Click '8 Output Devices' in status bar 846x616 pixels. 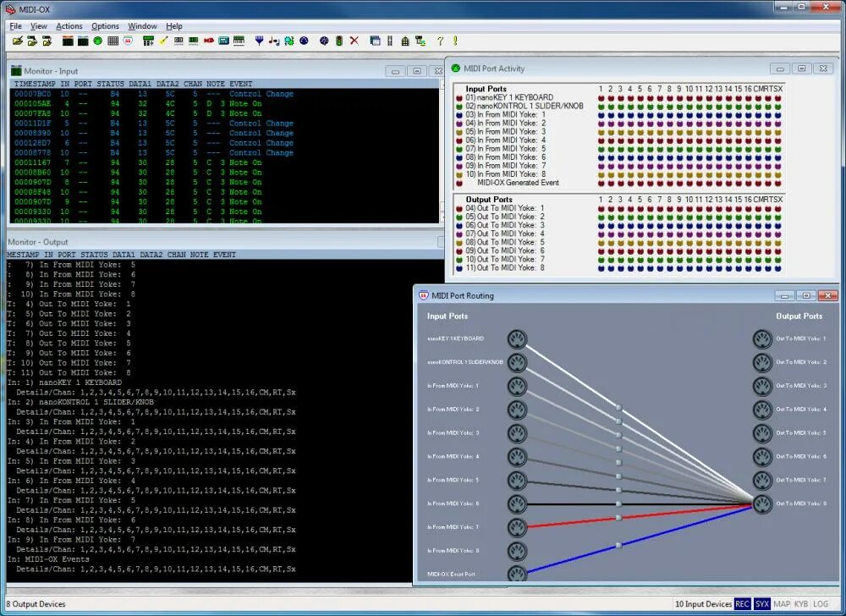tap(36, 604)
